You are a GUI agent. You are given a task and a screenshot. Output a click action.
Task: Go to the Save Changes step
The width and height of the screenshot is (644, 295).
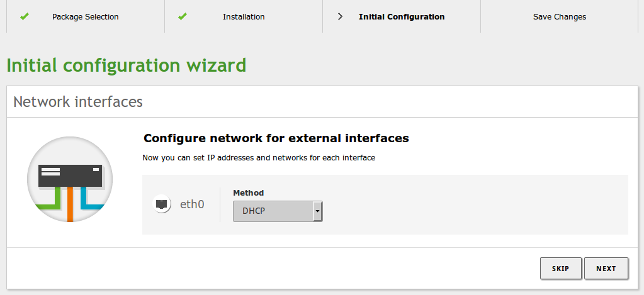click(x=560, y=16)
